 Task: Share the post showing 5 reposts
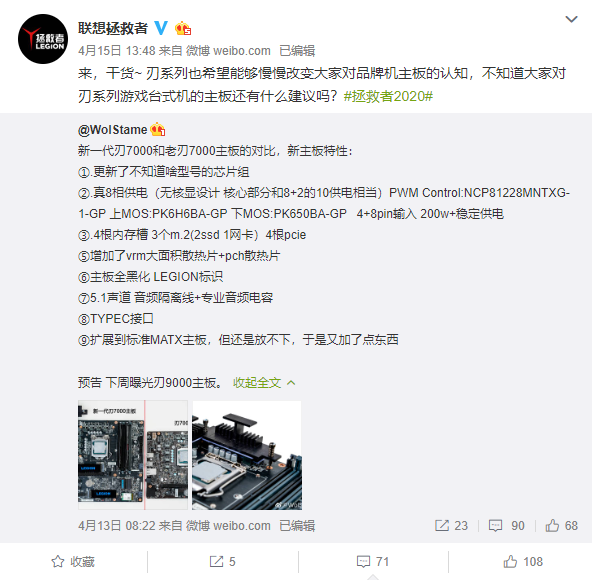[222, 561]
